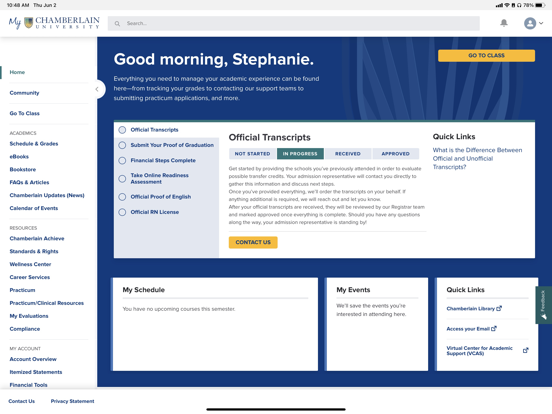Open Career Services
This screenshot has width=552, height=414.
(30, 277)
